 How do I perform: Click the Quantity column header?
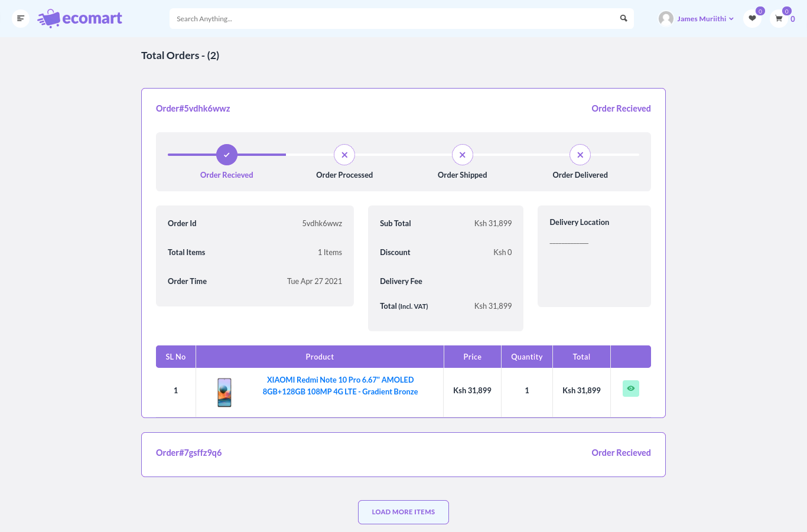[x=527, y=357]
